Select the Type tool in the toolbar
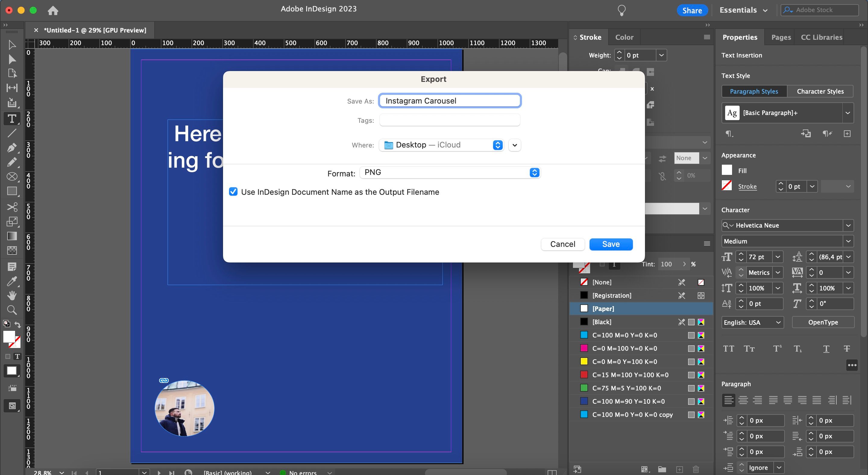Viewport: 868px width, 475px height. coord(12,119)
